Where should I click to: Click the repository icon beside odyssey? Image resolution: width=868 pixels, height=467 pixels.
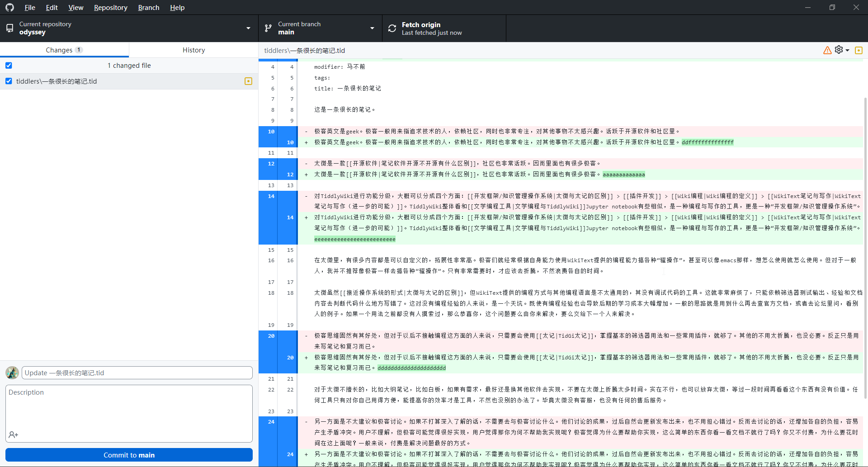[9, 28]
